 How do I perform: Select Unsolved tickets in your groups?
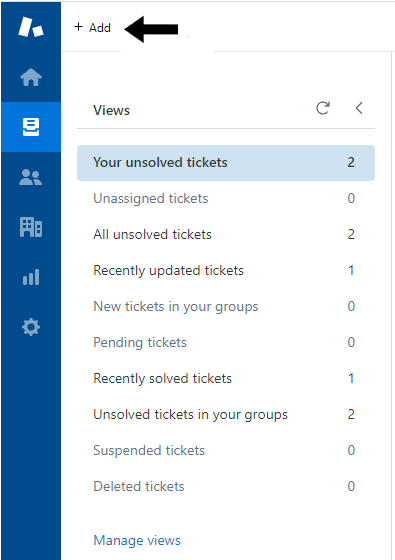[x=226, y=415]
